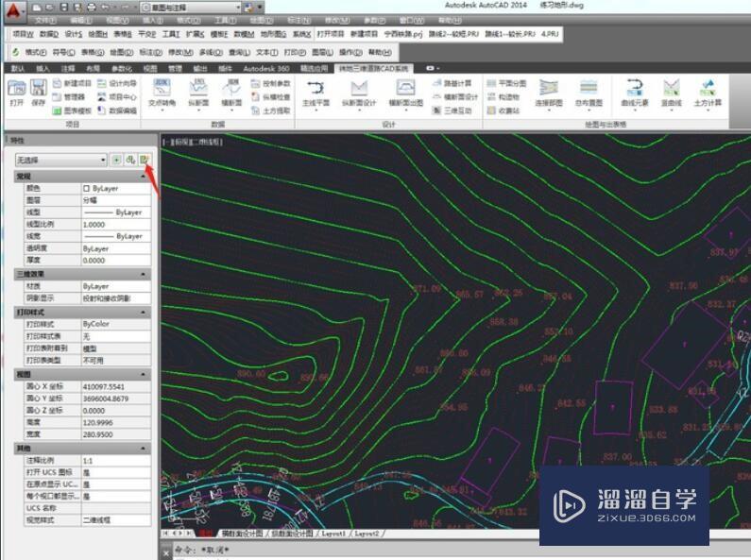Click the 打开项目 toolbar button
This screenshot has width=751, height=560.
click(x=331, y=34)
